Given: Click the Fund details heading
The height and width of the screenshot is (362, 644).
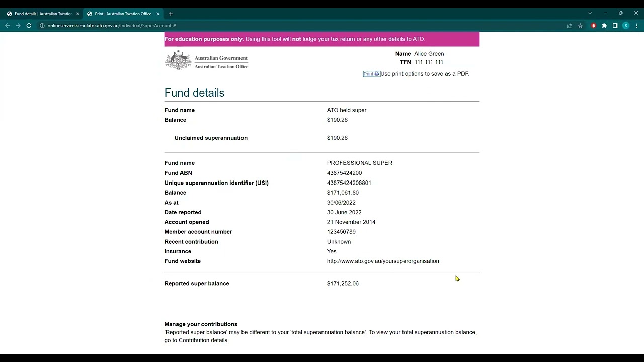Looking at the screenshot, I should 194,93.
